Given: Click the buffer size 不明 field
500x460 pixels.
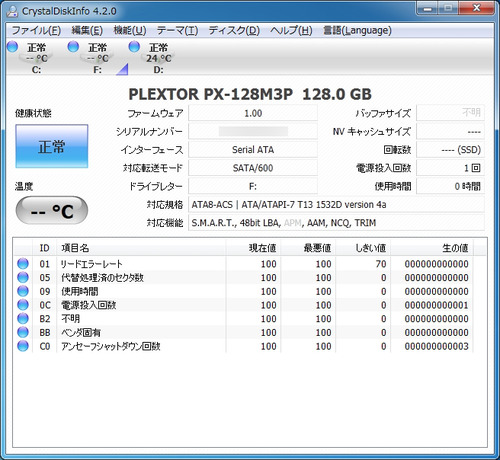Looking at the screenshot, I should 450,113.
